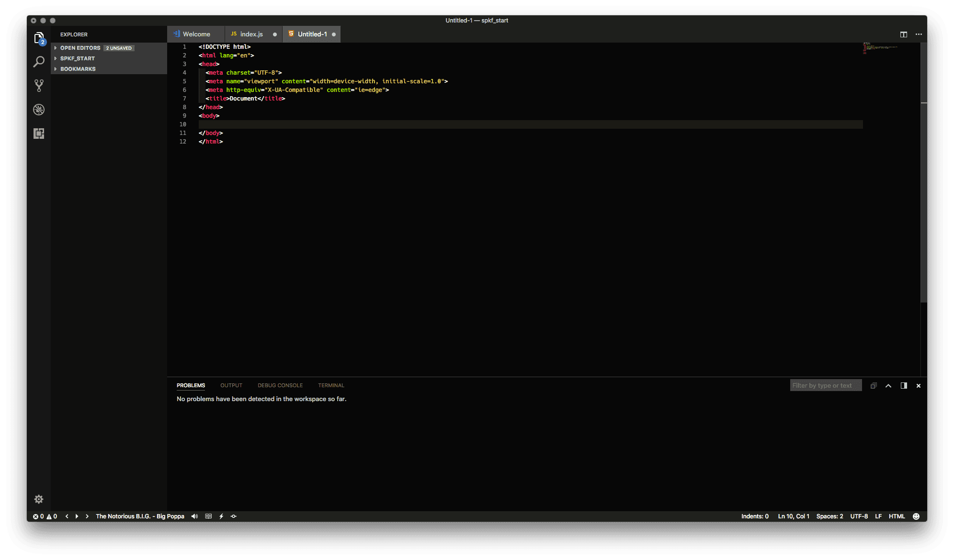The width and height of the screenshot is (954, 560).
Task: Click the lightning bolt status bar icon
Action: [221, 516]
